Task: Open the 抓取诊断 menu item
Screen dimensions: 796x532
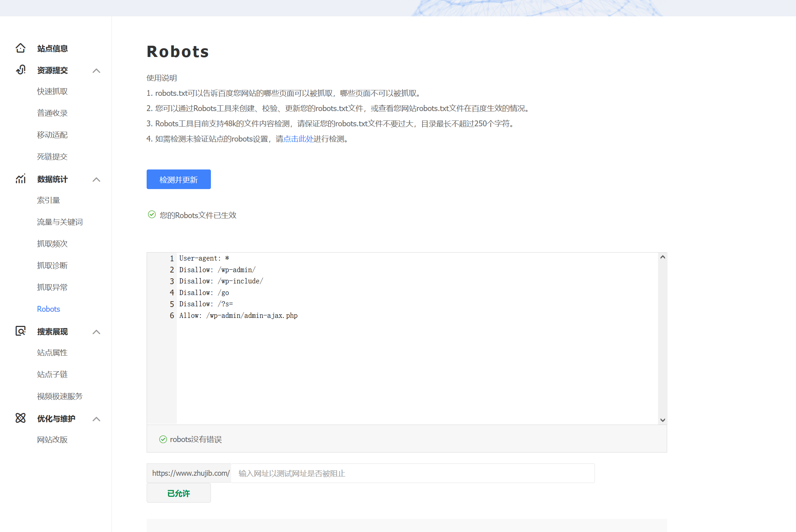Action: click(52, 266)
